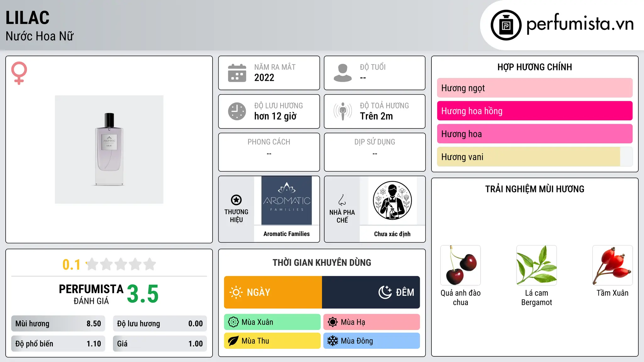The height and width of the screenshot is (362, 644).
Task: Click the Chưa xác định perfumer label
Action: pos(392,234)
